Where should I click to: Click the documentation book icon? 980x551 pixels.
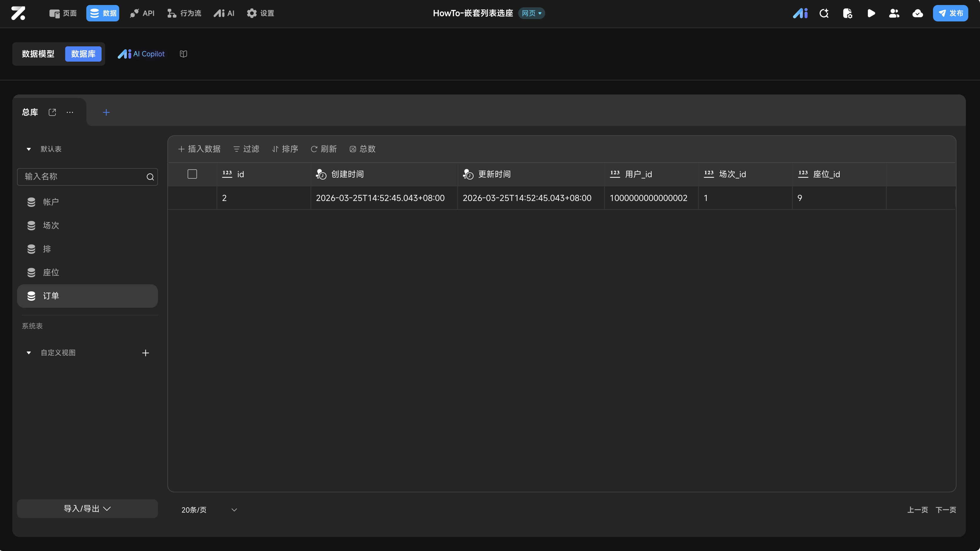(x=183, y=54)
